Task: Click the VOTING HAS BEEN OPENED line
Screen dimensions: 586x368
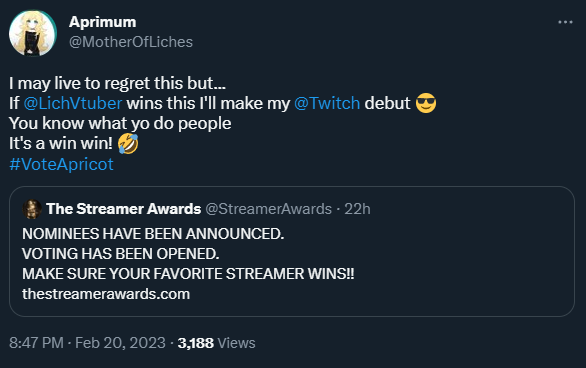Action: 120,254
